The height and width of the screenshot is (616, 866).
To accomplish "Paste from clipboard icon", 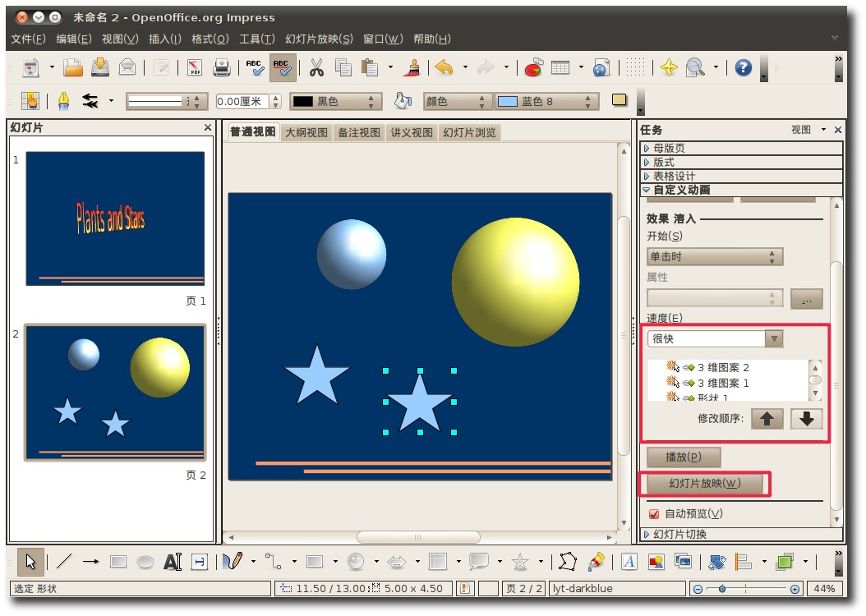I will click(370, 68).
